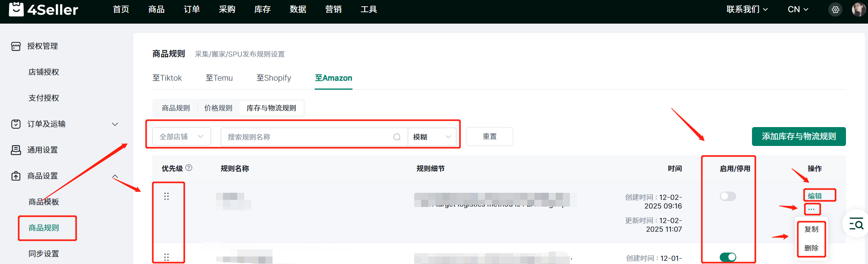Open settings gear in top bar
Viewport: 868px width, 264px height.
coord(835,9)
